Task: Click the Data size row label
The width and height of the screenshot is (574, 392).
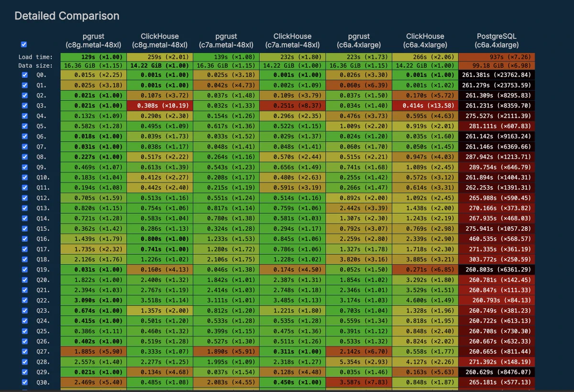Action: [36, 65]
